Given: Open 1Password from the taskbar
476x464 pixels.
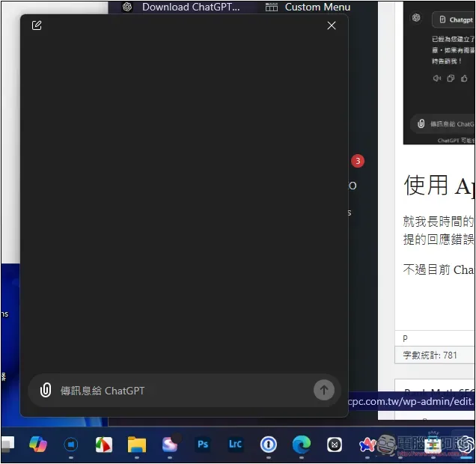Looking at the screenshot, I should [x=269, y=445].
